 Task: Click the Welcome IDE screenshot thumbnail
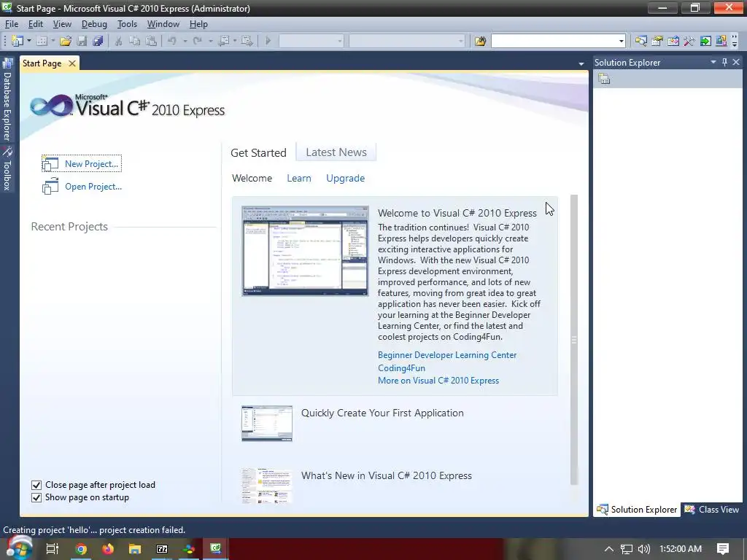point(305,251)
